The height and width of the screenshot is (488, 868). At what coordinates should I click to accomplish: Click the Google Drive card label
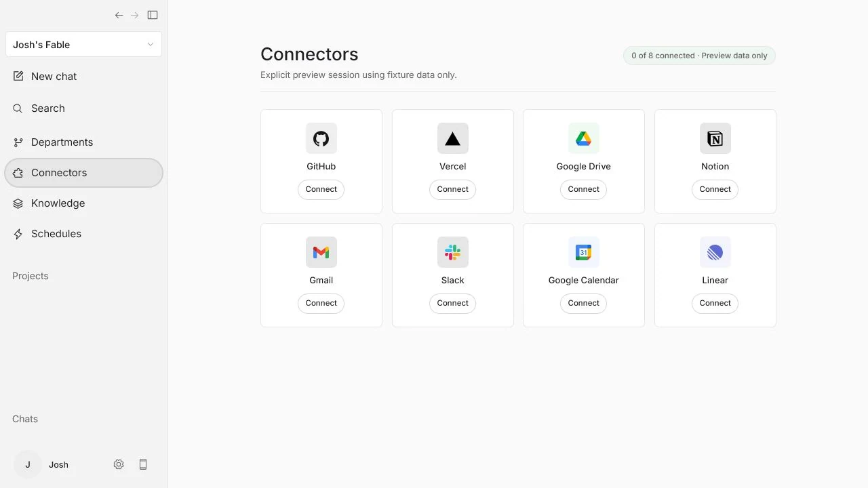point(584,166)
